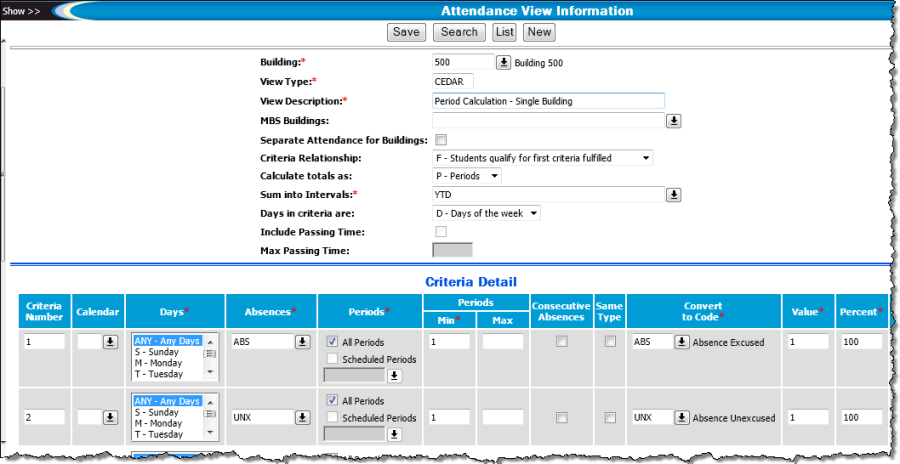Open Absences lookup for UNX row
900x464 pixels.
click(x=301, y=417)
